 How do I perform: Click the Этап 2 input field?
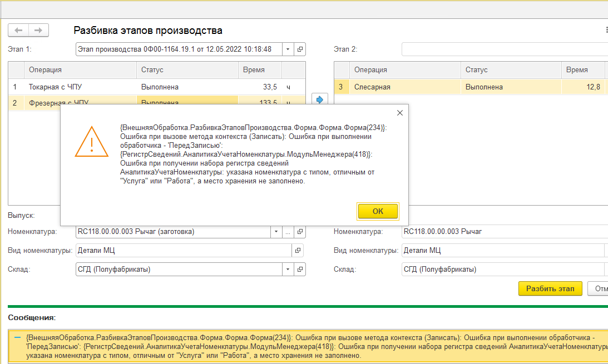click(x=503, y=49)
